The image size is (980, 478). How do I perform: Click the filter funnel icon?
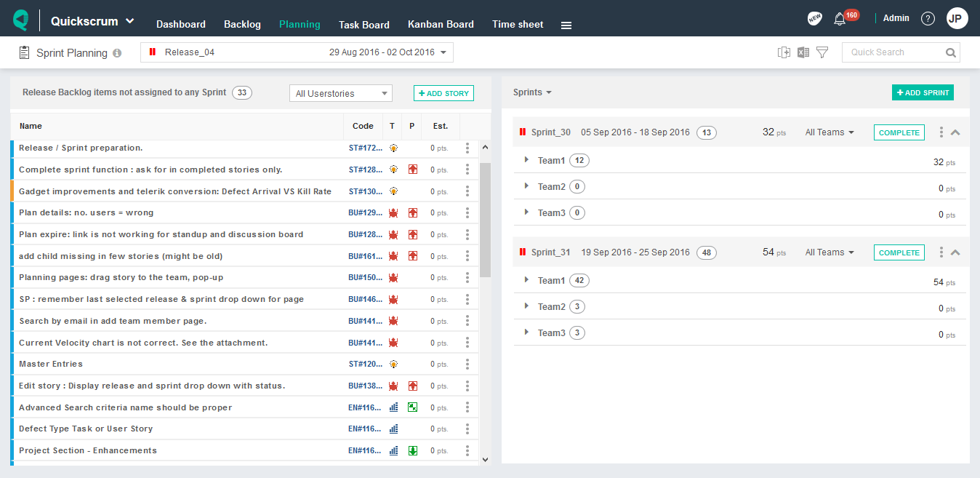(x=822, y=52)
